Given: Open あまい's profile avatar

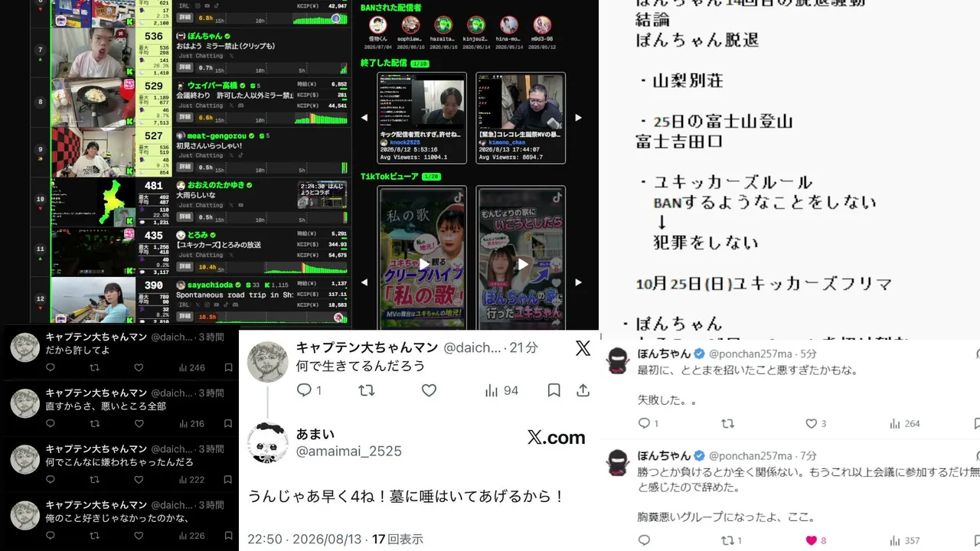Looking at the screenshot, I should tap(268, 442).
